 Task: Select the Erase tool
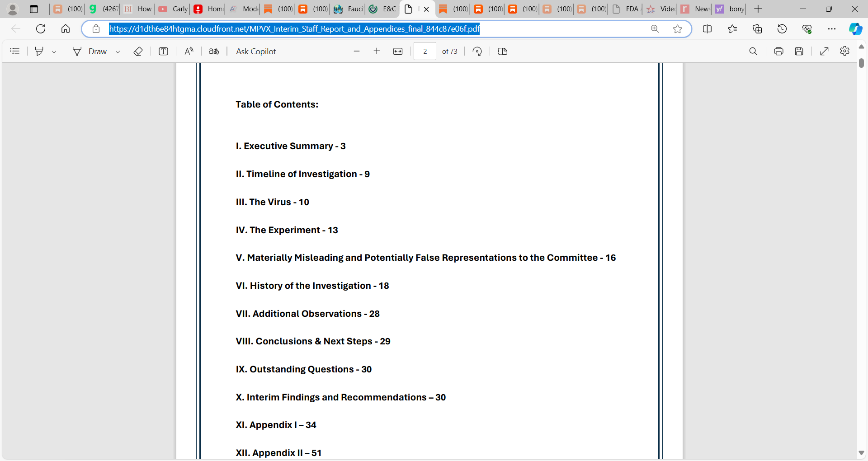click(x=138, y=51)
